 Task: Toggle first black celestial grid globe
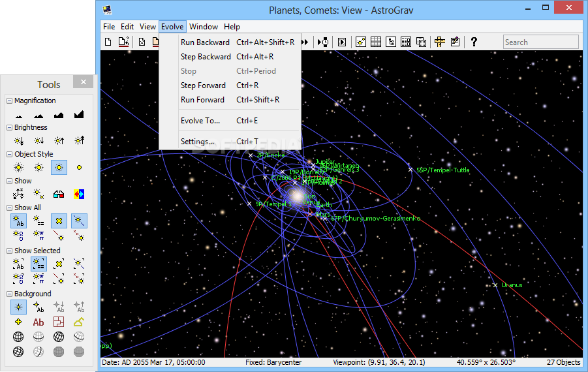(18, 337)
